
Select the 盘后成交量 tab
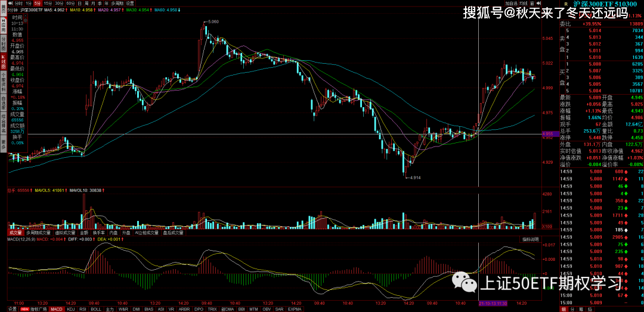[173, 233]
